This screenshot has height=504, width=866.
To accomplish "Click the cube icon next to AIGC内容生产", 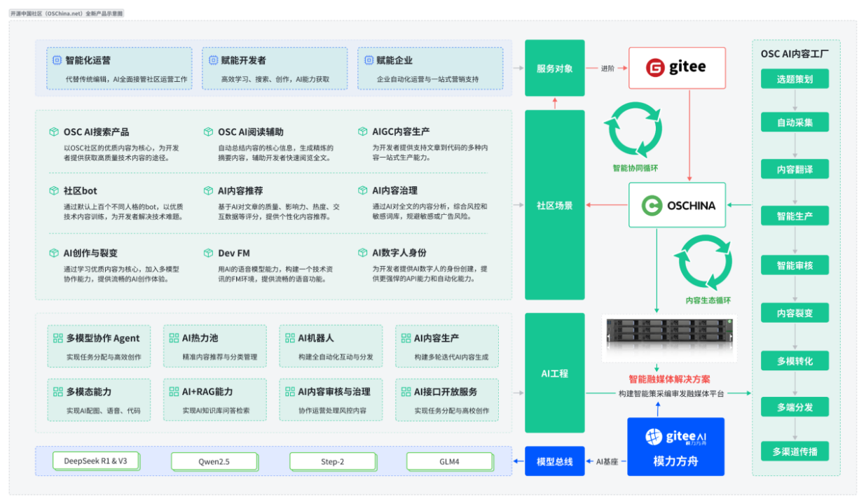I will pyautogui.click(x=362, y=131).
